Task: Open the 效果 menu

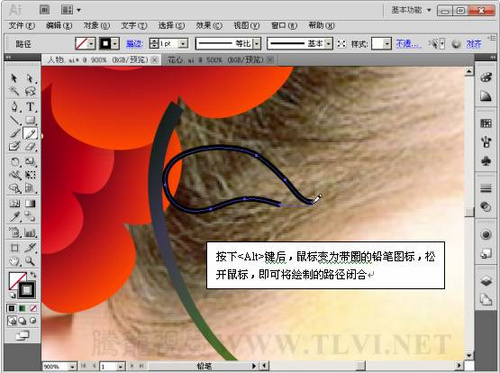Action: click(x=209, y=26)
